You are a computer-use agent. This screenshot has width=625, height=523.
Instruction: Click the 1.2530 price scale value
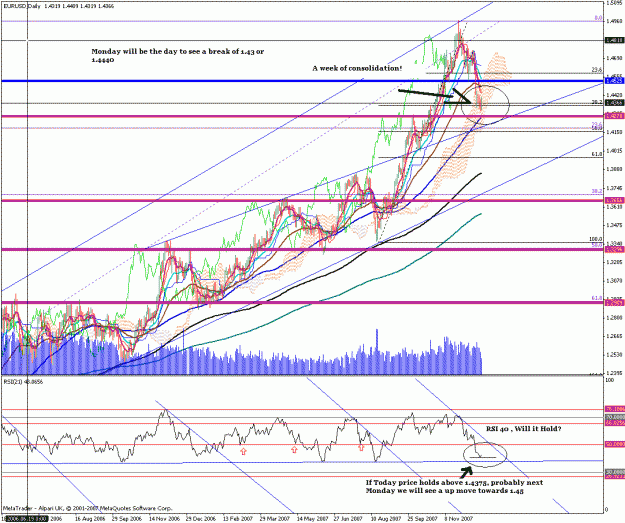(614, 354)
